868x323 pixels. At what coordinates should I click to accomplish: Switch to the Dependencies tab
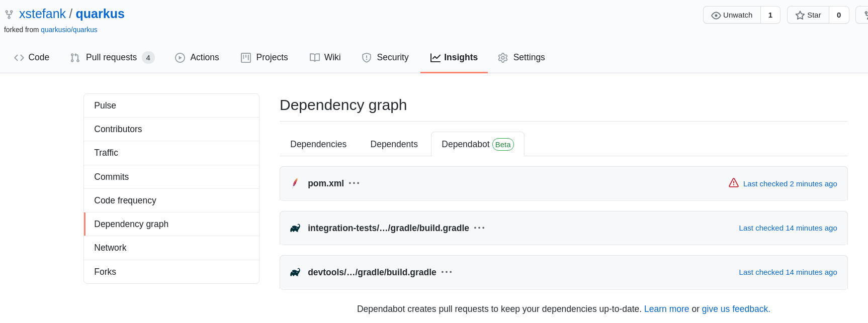(318, 144)
